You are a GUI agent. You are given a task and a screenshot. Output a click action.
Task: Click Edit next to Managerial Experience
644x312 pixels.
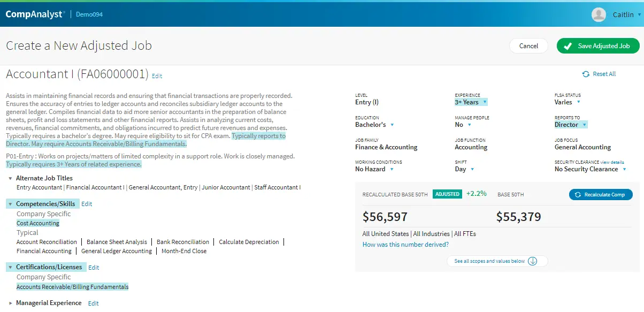coord(93,303)
